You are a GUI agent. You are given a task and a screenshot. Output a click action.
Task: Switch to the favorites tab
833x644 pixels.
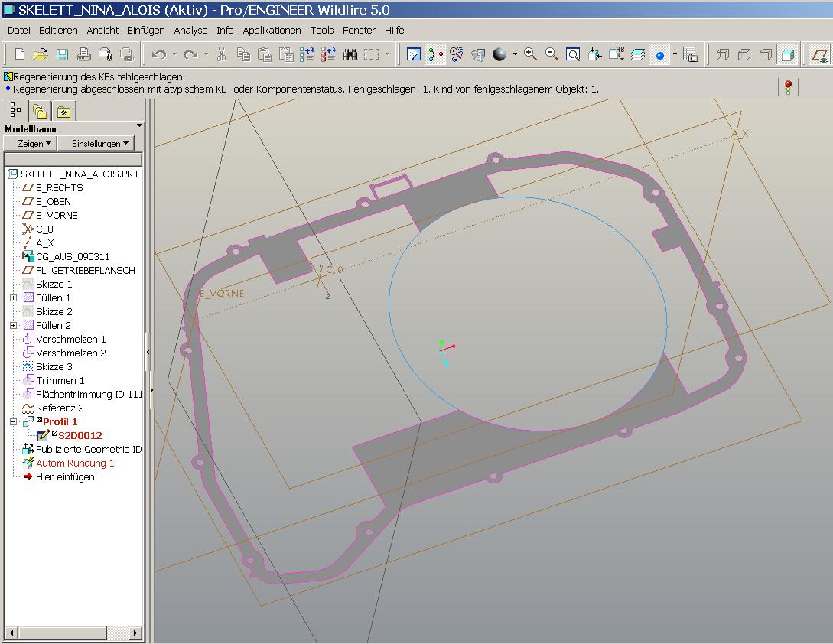(x=64, y=112)
